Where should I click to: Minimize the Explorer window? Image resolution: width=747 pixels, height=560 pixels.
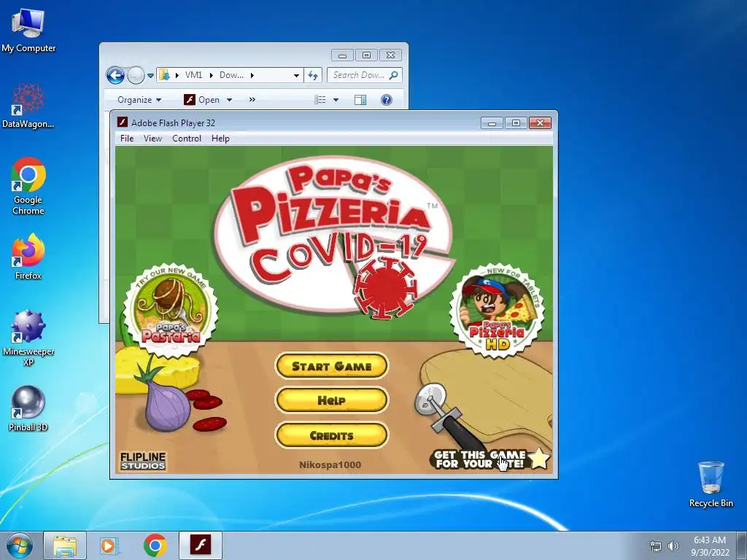tap(343, 55)
